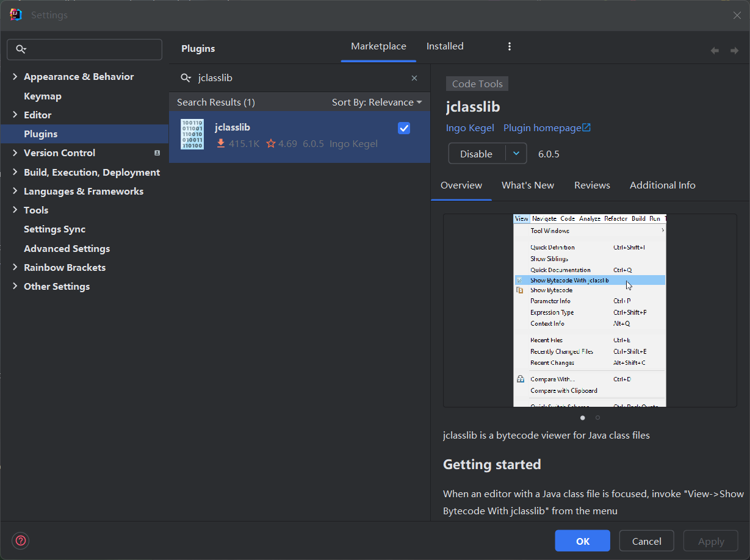750x560 pixels.
Task: Click the Cancel button
Action: click(x=646, y=541)
